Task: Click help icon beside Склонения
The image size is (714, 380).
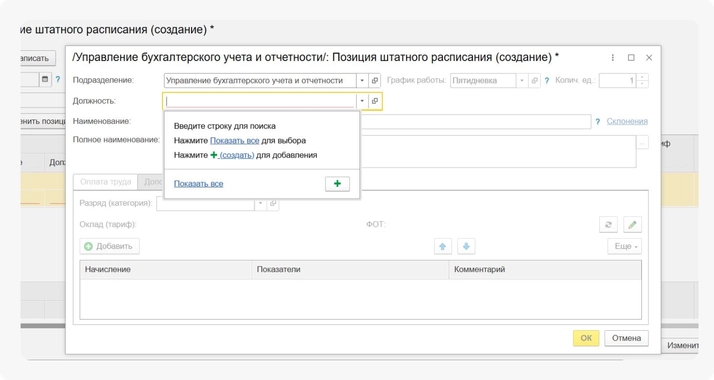Action: point(597,122)
